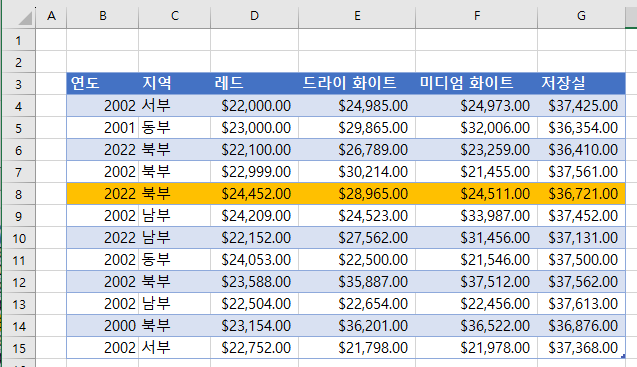Select cell with $24,985.00
637x367 pixels.
coord(357,106)
